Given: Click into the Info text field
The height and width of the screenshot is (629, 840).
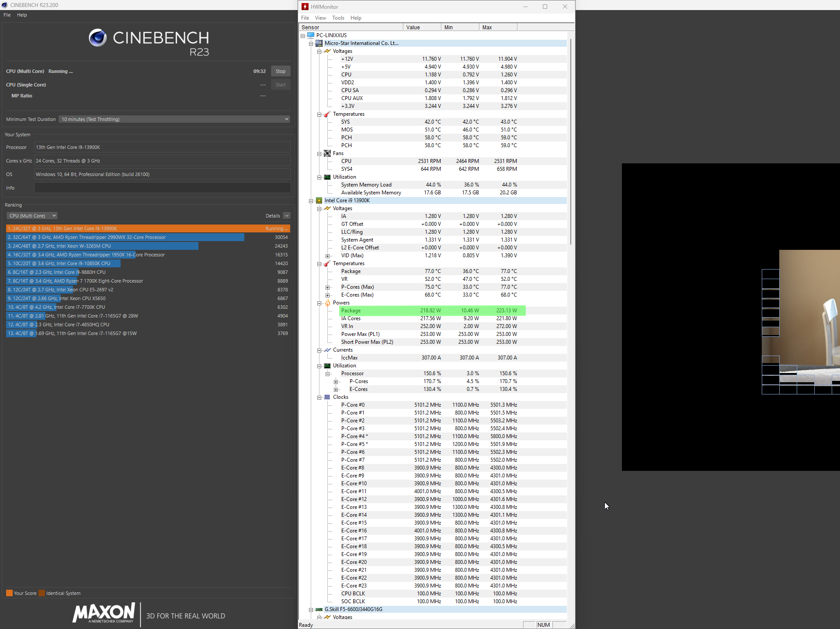Looking at the screenshot, I should coord(162,188).
